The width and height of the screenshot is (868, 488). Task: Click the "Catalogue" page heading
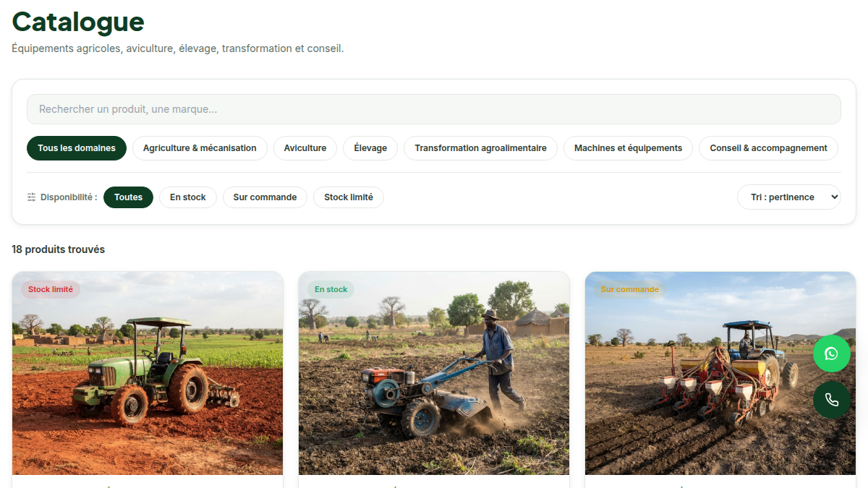click(x=78, y=22)
